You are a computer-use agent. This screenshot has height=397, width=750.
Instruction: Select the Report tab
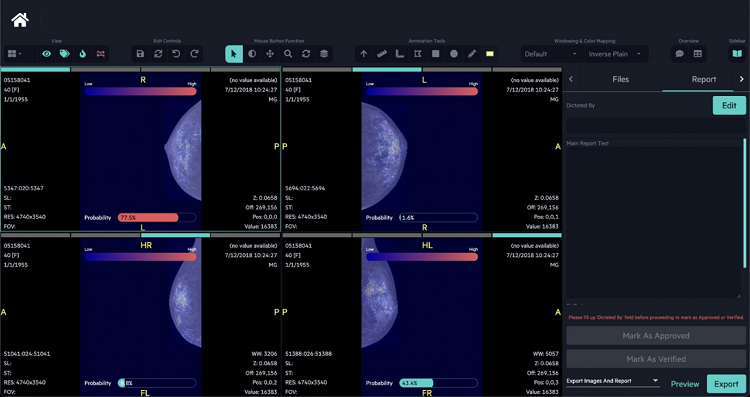click(x=704, y=79)
